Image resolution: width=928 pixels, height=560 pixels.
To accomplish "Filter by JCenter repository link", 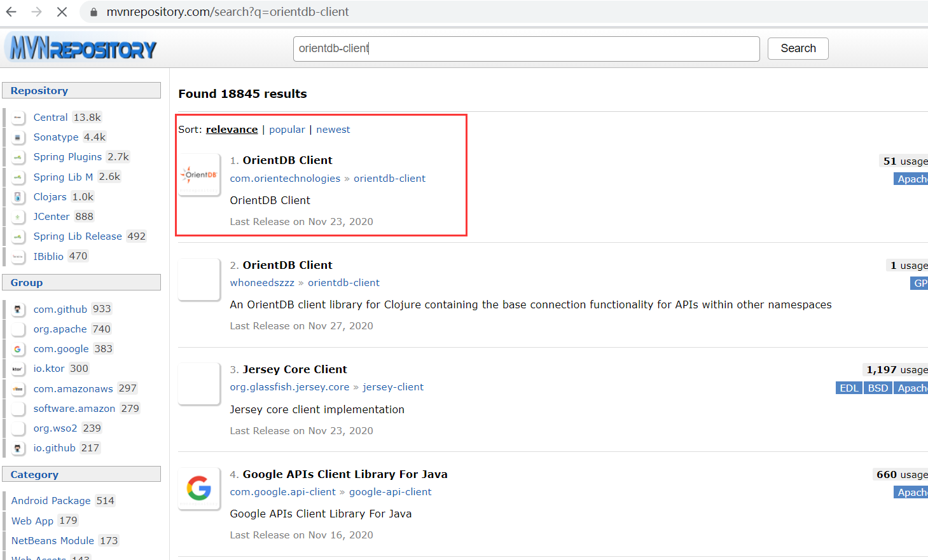I will pos(52,217).
